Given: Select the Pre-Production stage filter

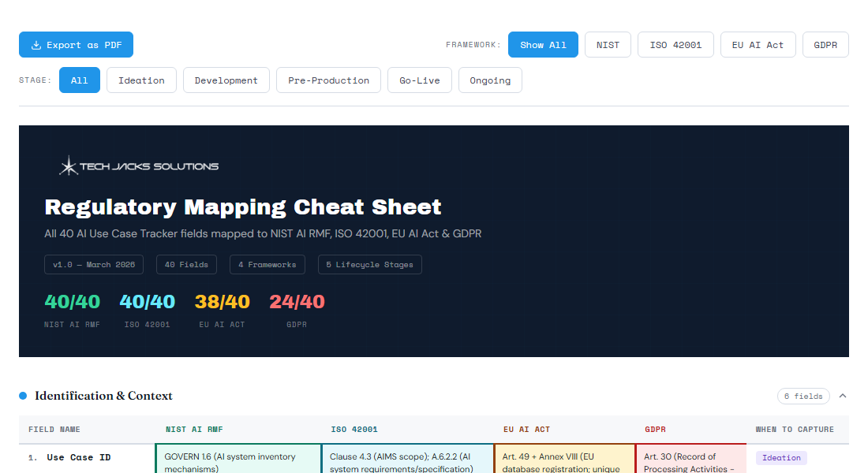Looking at the screenshot, I should 328,80.
